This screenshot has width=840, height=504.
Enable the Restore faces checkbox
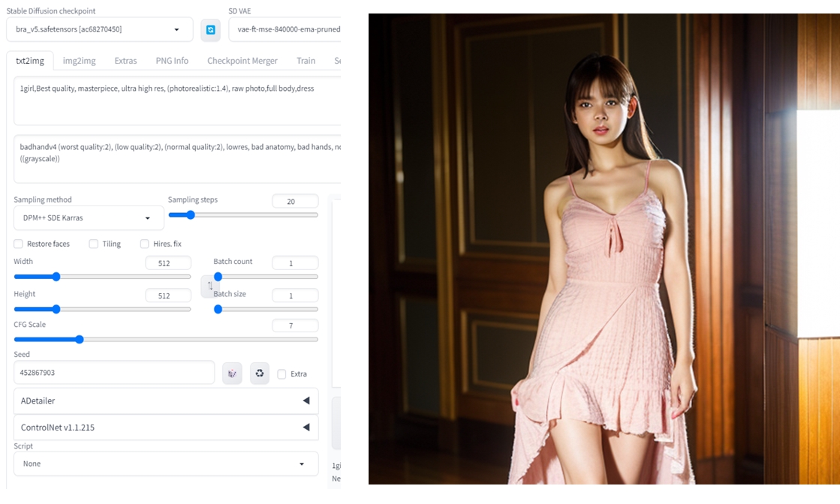(x=19, y=244)
